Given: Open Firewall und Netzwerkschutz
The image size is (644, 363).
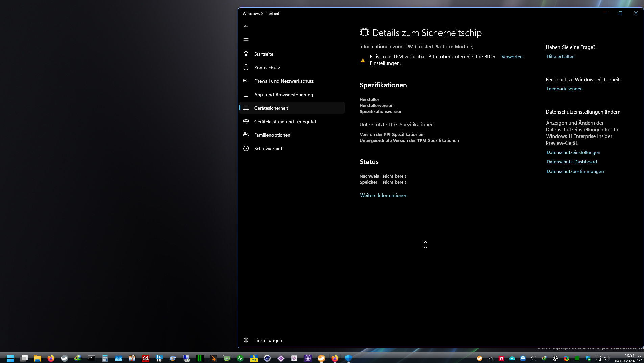Looking at the screenshot, I should [x=292, y=81].
